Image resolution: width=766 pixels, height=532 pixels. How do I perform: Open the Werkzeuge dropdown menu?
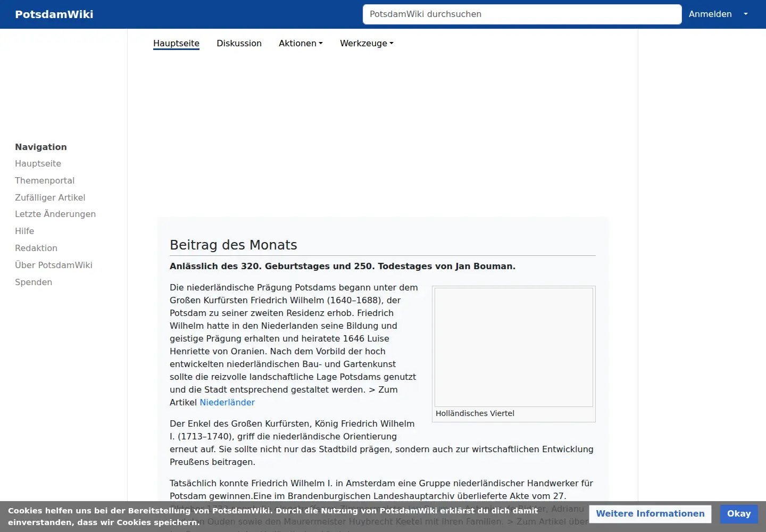[x=367, y=44]
